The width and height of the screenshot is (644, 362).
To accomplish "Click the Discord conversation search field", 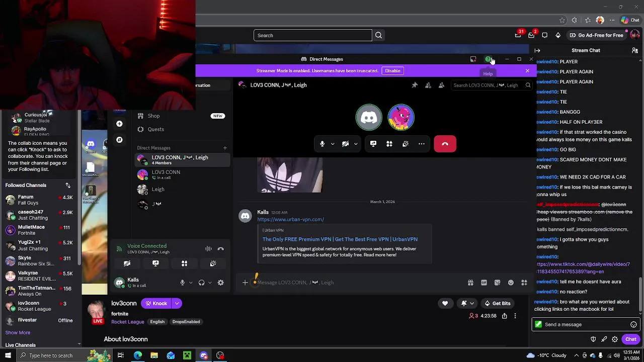I will click(x=491, y=85).
